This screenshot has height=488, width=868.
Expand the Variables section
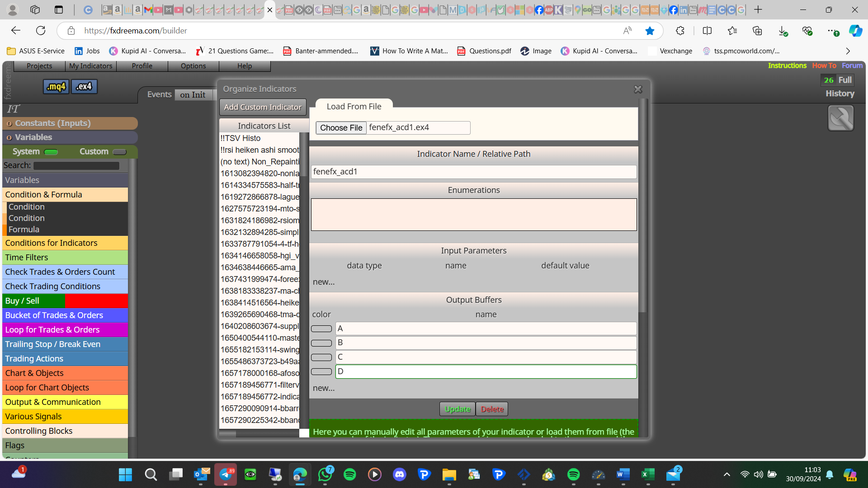pyautogui.click(x=70, y=137)
